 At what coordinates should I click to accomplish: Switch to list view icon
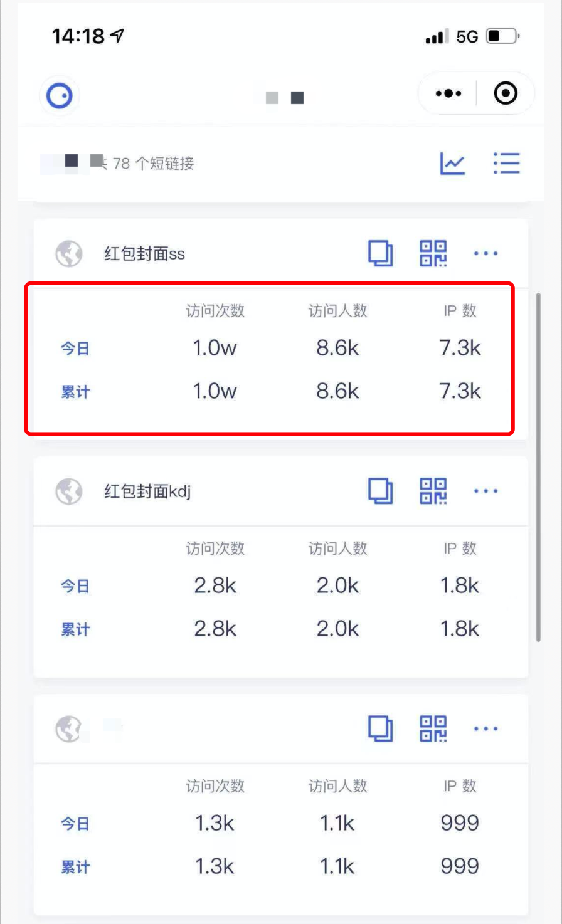coord(506,163)
